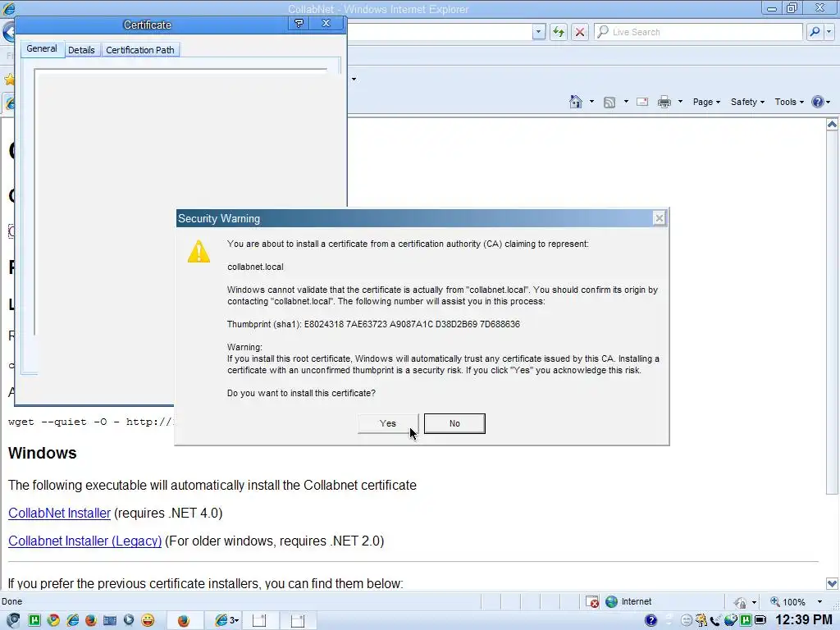Open the Collabnet Installer (Legacy) link

(84, 541)
